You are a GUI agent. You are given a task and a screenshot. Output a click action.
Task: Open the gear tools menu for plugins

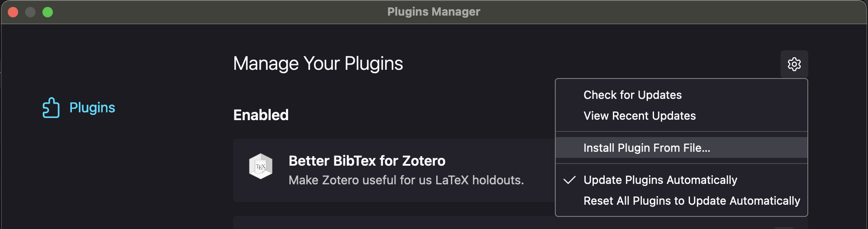click(794, 64)
